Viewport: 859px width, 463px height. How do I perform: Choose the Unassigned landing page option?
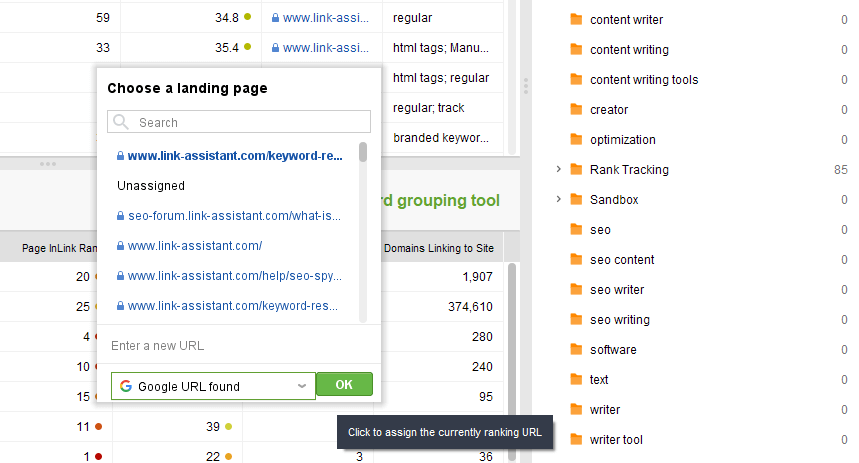pos(151,186)
